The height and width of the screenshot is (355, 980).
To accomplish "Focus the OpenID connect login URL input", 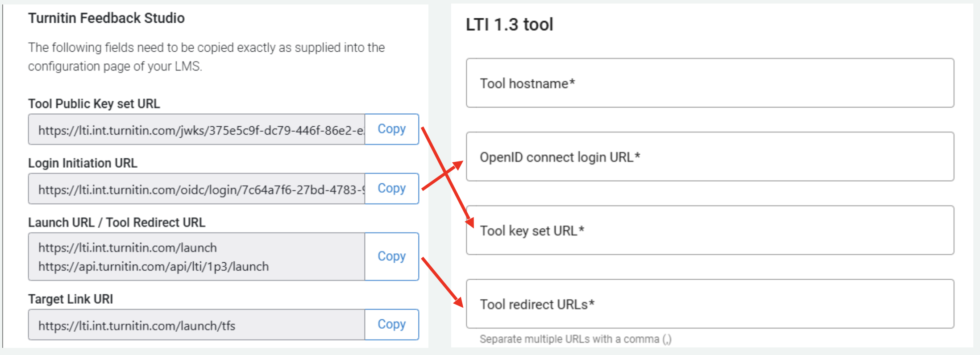I will [710, 157].
